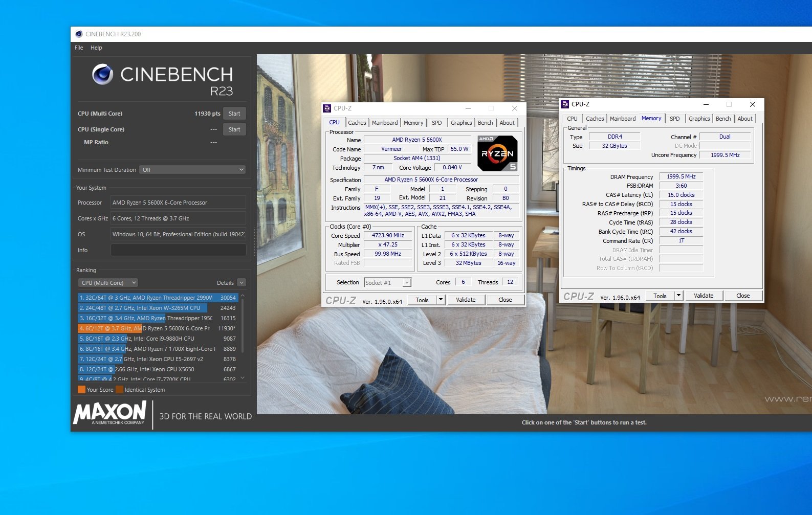Viewport: 812px width, 515px height.
Task: Click the DRAM Frequency value 1999.5 MHz
Action: [x=681, y=176]
